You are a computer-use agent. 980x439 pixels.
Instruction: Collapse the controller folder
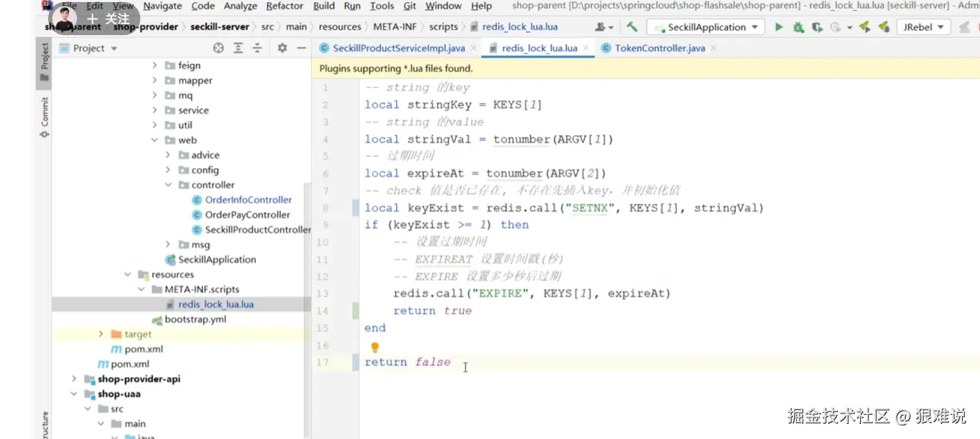tap(168, 185)
